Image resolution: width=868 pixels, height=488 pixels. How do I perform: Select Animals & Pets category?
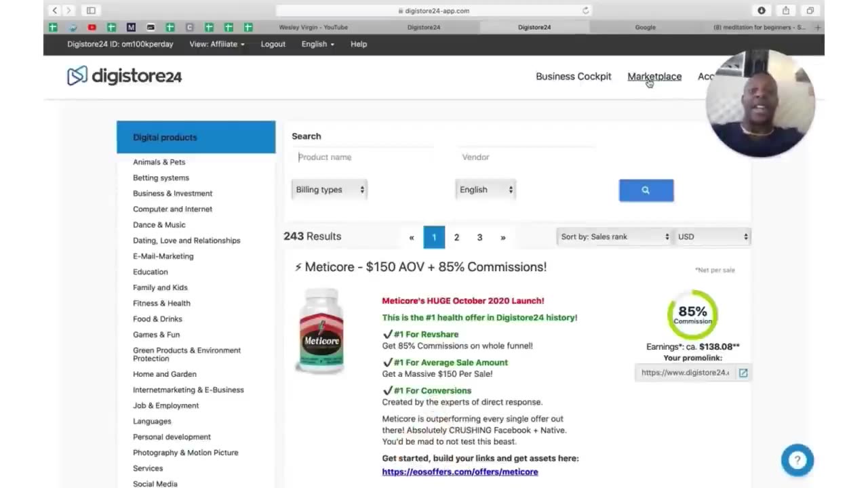click(159, 162)
